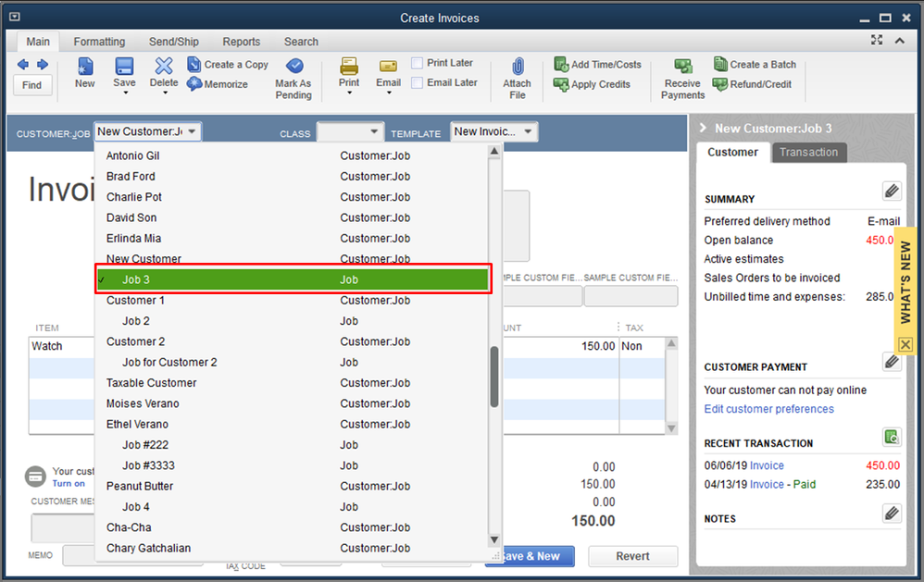Switch to the Main tab
The image size is (924, 582).
pyautogui.click(x=38, y=42)
